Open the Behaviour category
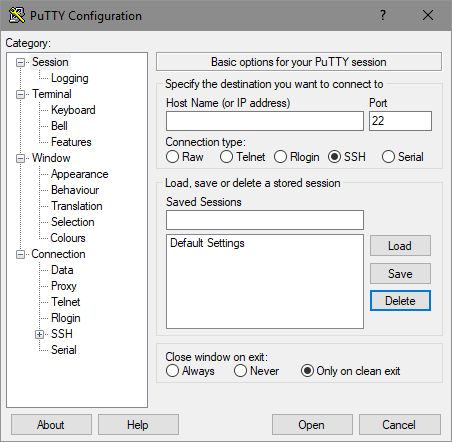Screen dimensions: 452x442 pyautogui.click(x=75, y=190)
